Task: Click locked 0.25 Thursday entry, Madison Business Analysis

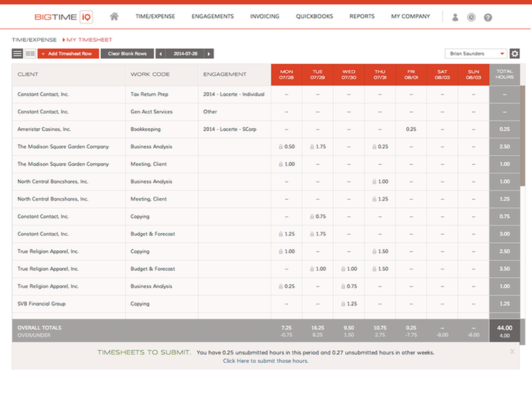Action: (x=380, y=147)
